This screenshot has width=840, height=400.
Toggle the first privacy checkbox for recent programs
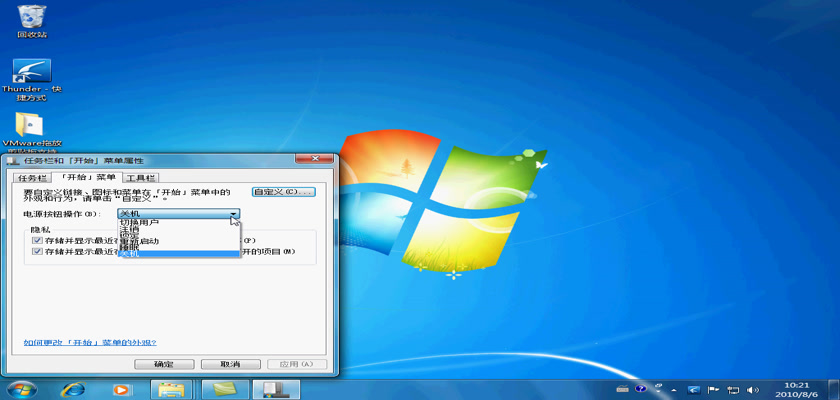click(37, 241)
